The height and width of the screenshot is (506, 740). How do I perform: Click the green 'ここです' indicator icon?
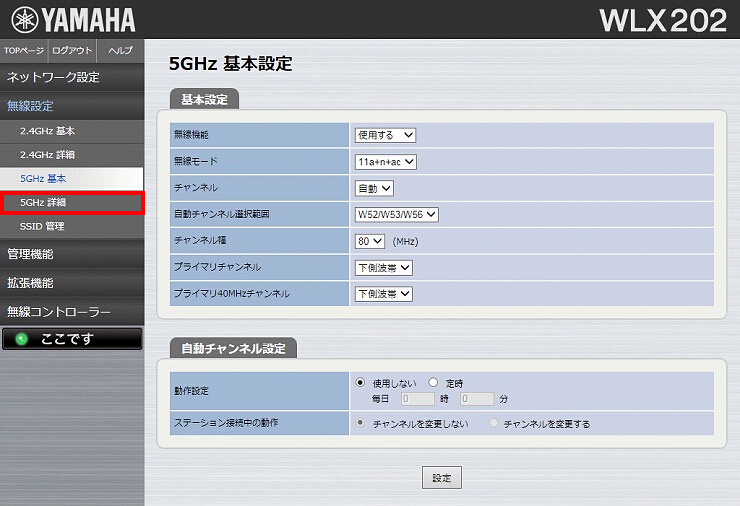coord(21,339)
